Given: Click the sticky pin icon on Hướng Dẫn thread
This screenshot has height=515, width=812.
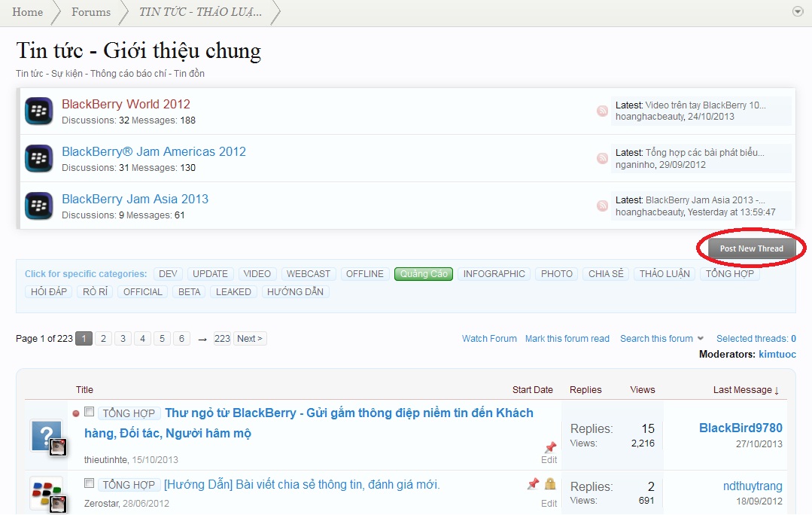Looking at the screenshot, I should click(533, 484).
